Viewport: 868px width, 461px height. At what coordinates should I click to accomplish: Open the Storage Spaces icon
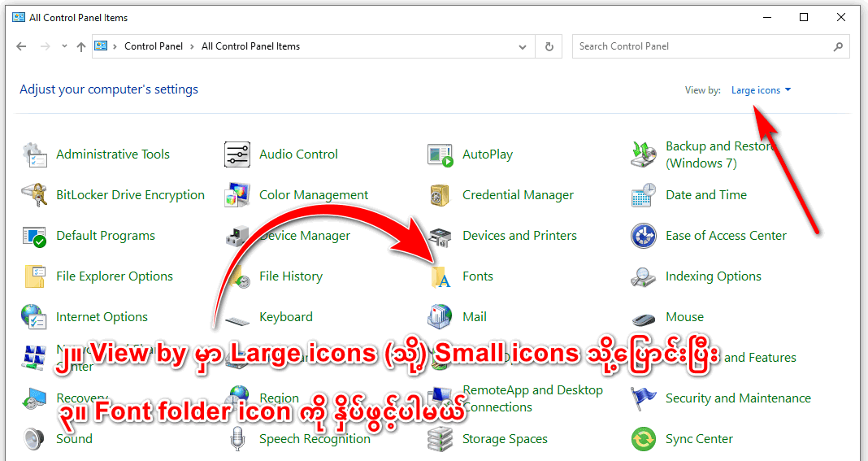[441, 439]
